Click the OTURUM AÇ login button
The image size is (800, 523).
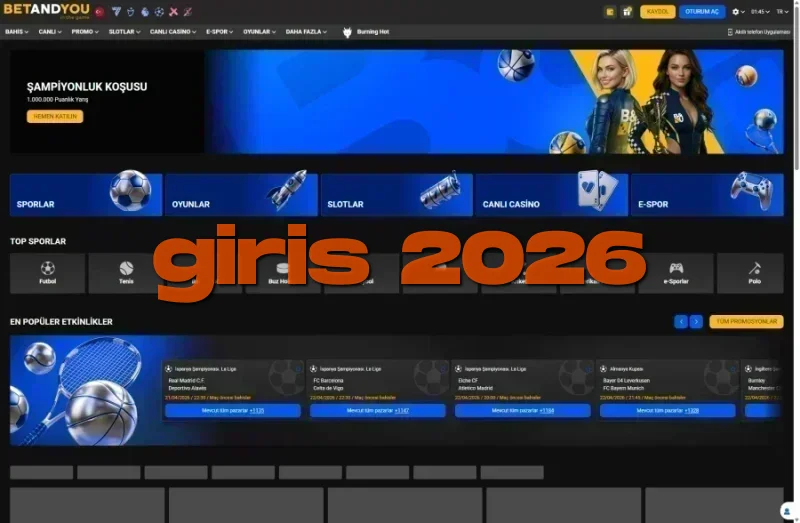pos(702,12)
